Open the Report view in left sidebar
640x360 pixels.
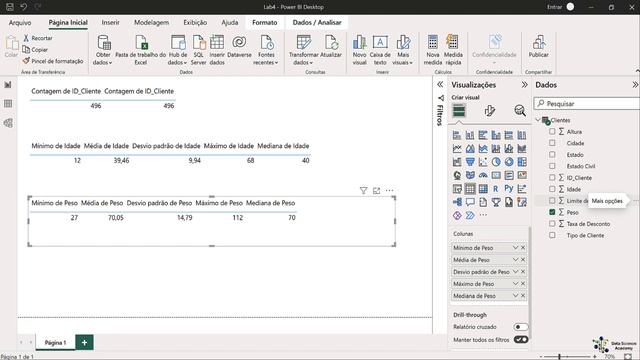click(8, 84)
